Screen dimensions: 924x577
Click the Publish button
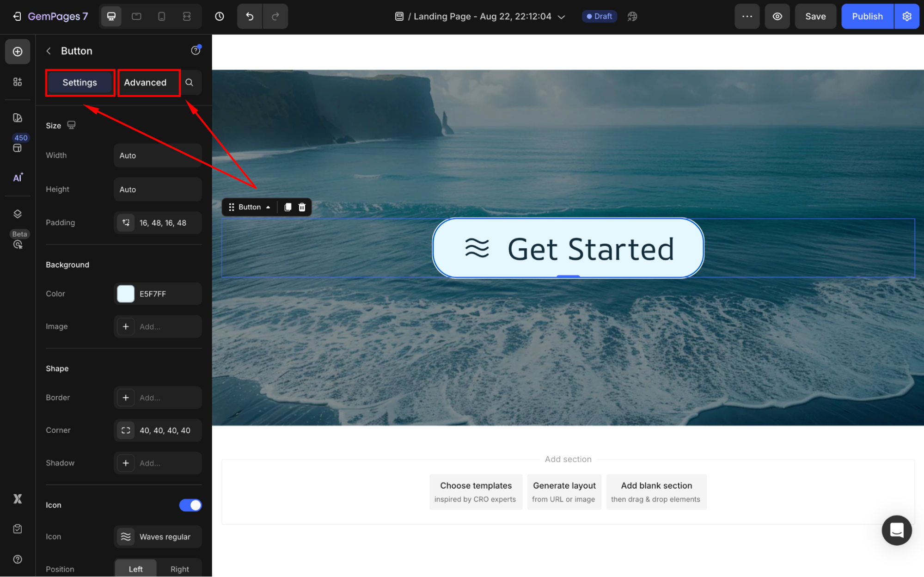(x=867, y=17)
